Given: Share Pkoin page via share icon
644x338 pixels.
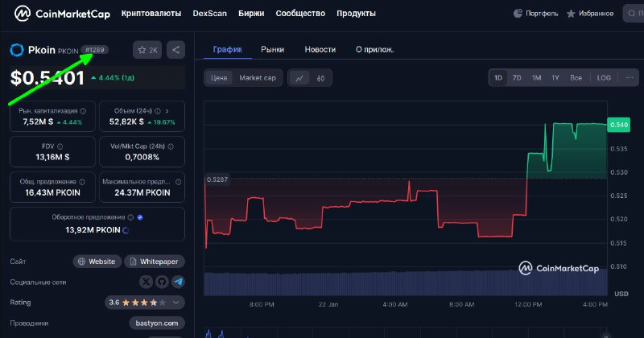Looking at the screenshot, I should pos(175,50).
